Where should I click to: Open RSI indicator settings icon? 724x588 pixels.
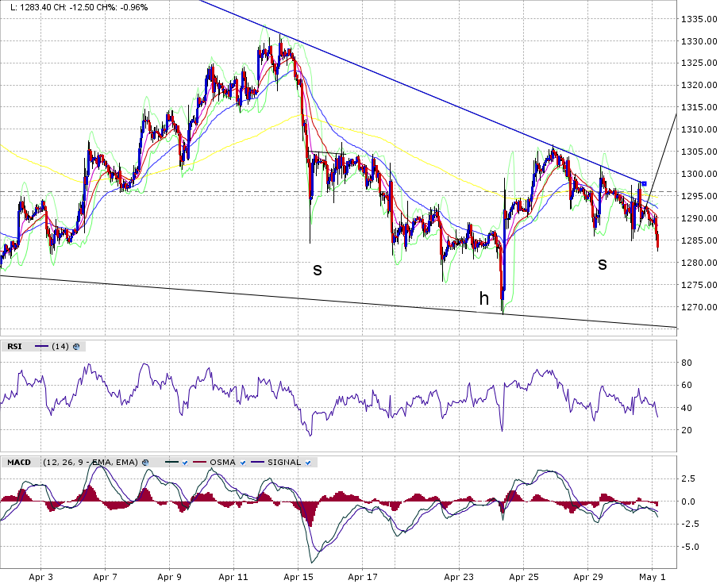tap(76, 347)
